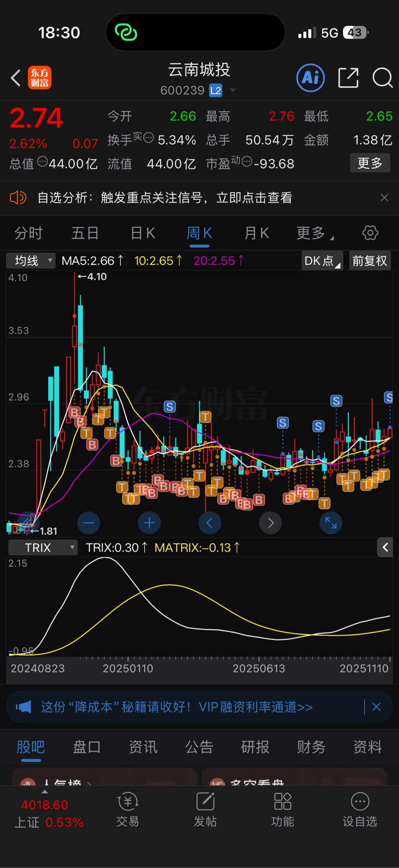Move chart right with arrow button
Viewport: 399px width, 868px height.
pos(271,523)
